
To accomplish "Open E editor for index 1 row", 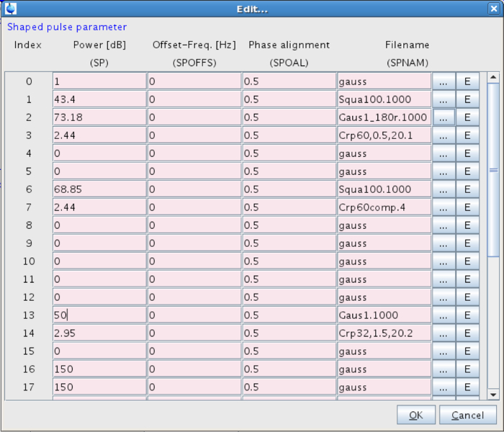I will (467, 99).
